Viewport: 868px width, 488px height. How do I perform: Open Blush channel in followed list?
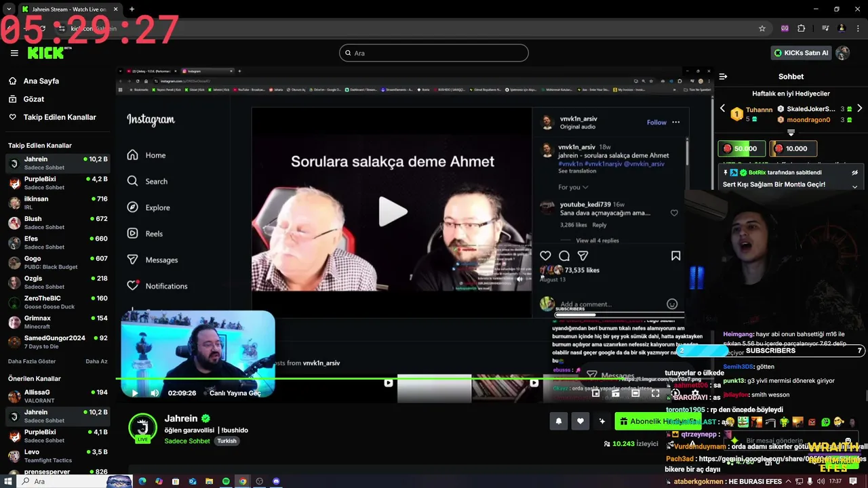pyautogui.click(x=58, y=222)
